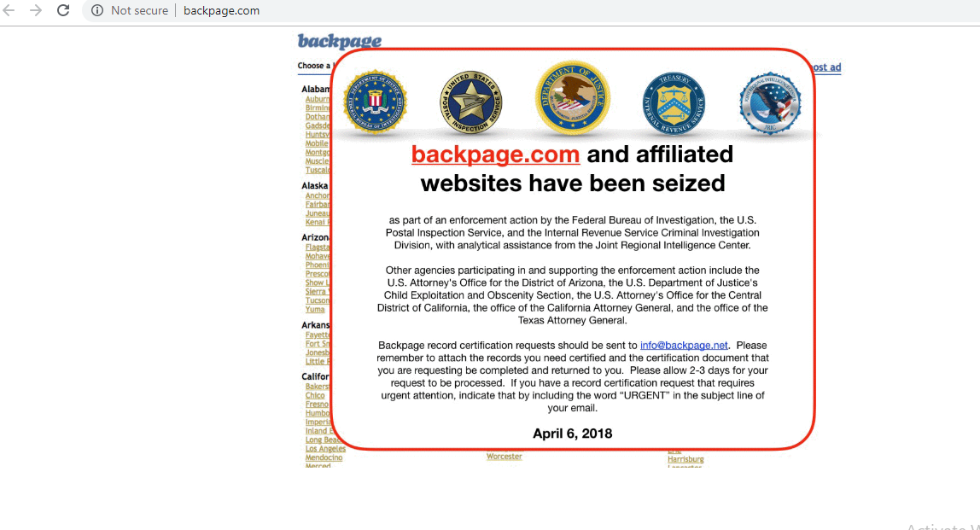Open the Los Angeles city link
Image resolution: width=980 pixels, height=530 pixels.
pyautogui.click(x=325, y=449)
